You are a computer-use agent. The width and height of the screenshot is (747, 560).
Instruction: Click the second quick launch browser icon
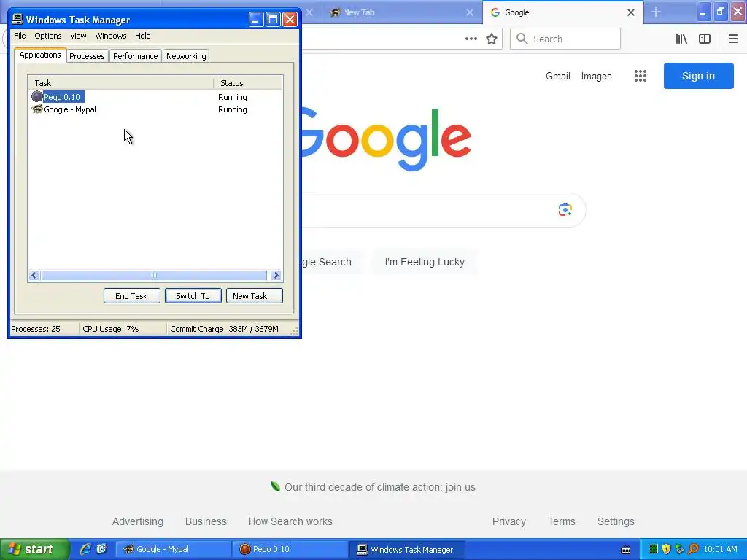[x=102, y=549]
